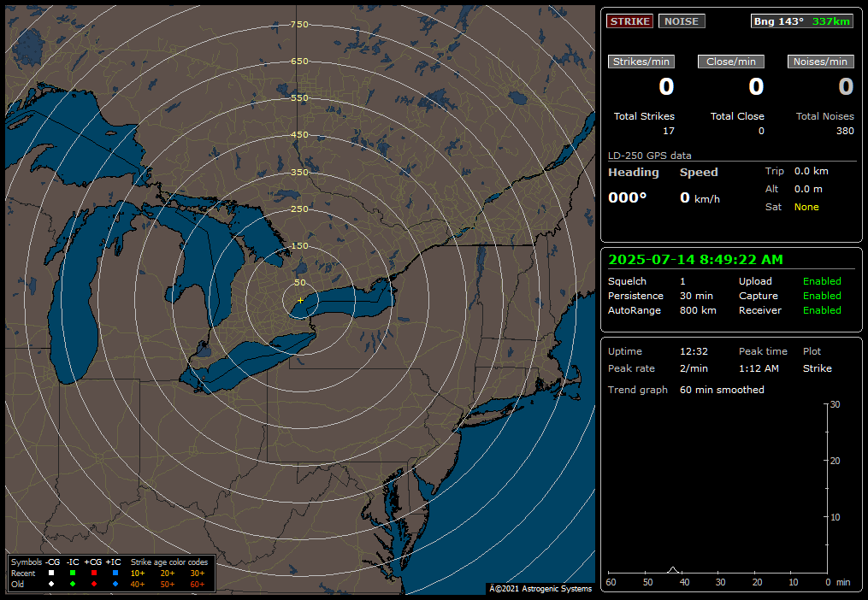
Task: Click the Total Noises count 380
Action: (845, 131)
